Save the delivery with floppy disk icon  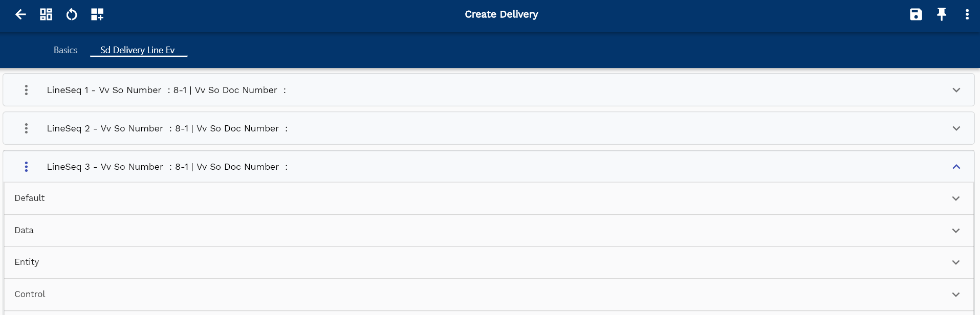pyautogui.click(x=916, y=14)
